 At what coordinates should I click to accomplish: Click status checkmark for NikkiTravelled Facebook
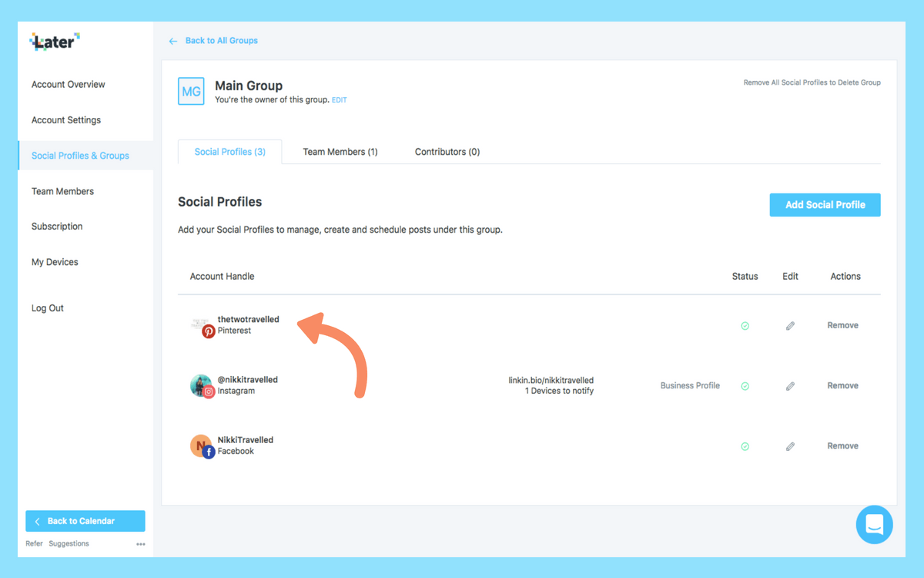745,446
